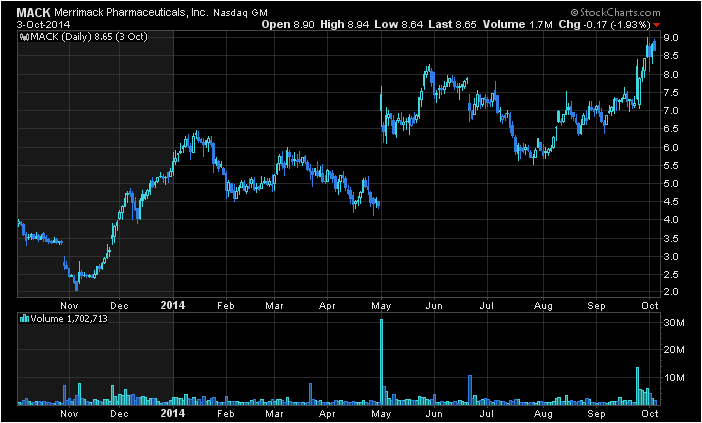Click the late-September volume spike bar
Image resolution: width=702 pixels, height=423 pixels.
[x=637, y=386]
